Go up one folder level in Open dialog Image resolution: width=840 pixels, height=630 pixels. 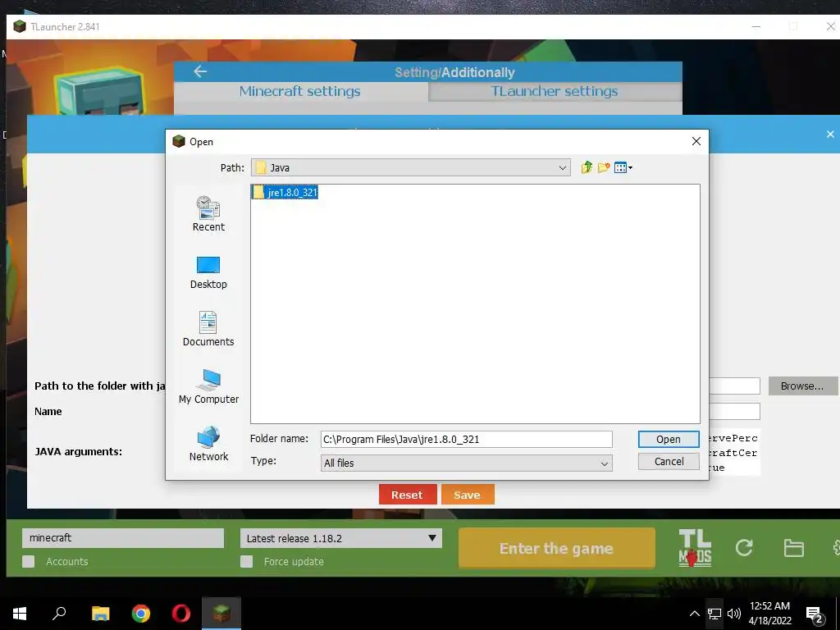tap(587, 167)
